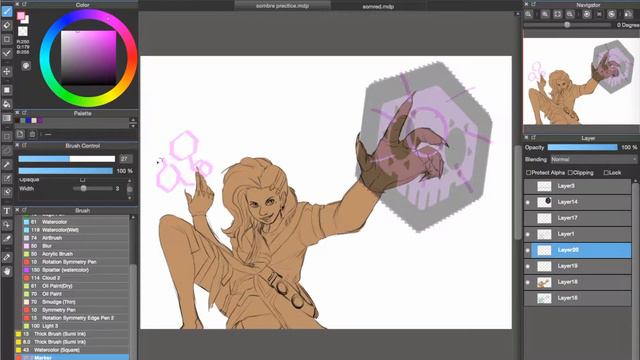Select the Marker brush

point(72,357)
